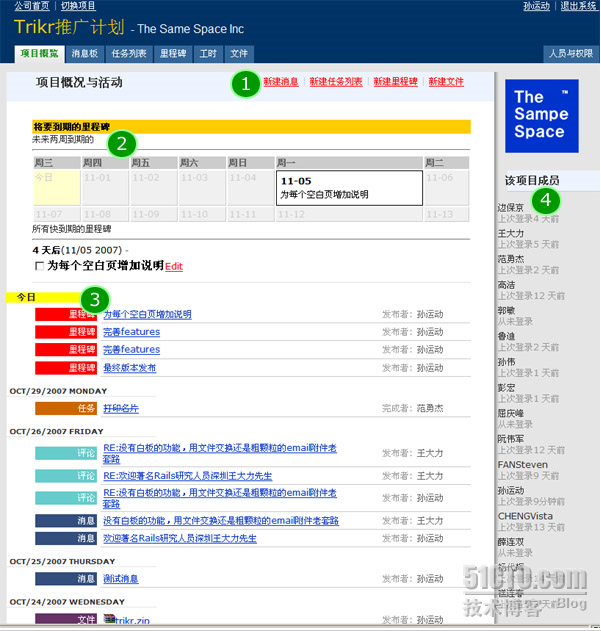Select the 11-06 calendar cell
The width and height of the screenshot is (601, 631).
tap(446, 188)
